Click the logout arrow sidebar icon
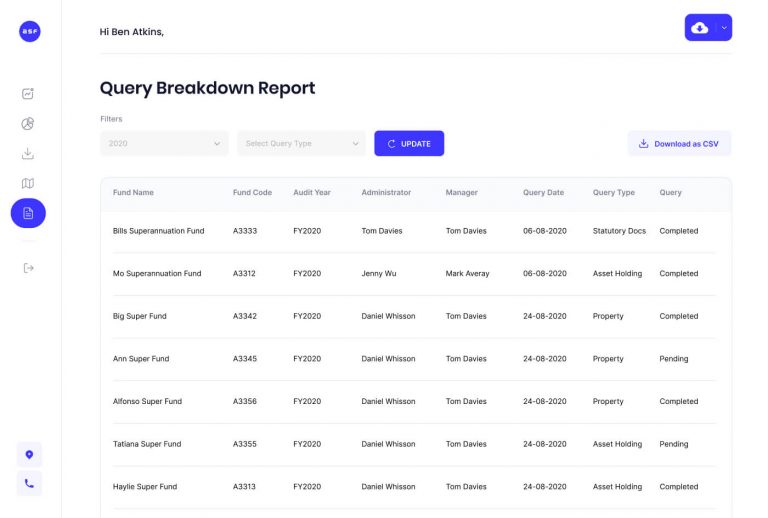This screenshot has width=768, height=518. coord(28,267)
